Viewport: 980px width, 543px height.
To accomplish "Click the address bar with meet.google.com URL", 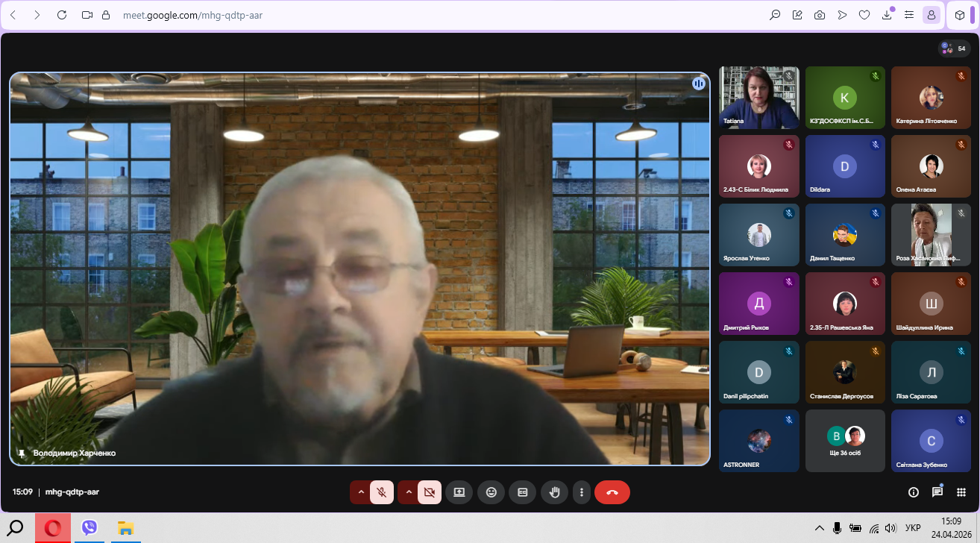I will tap(373, 15).
